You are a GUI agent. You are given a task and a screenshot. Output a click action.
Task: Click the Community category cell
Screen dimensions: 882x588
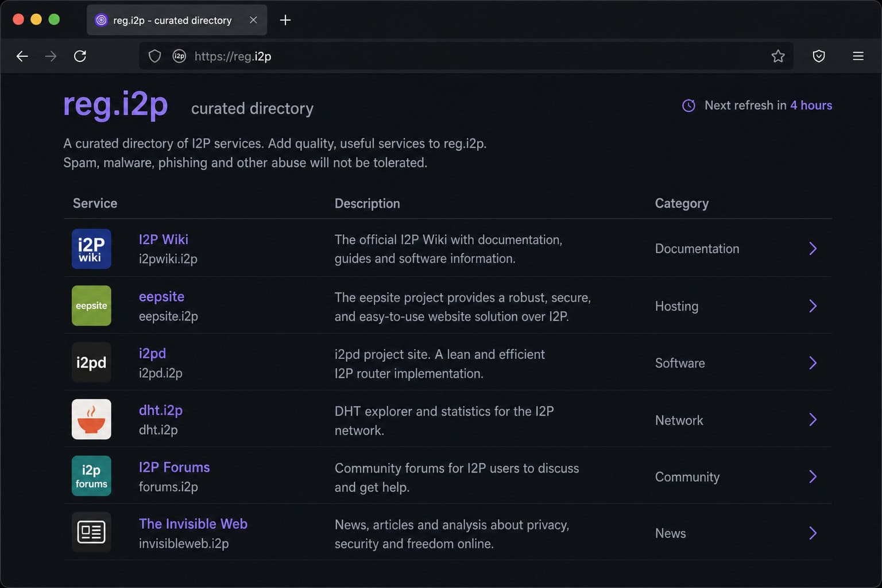click(x=687, y=477)
